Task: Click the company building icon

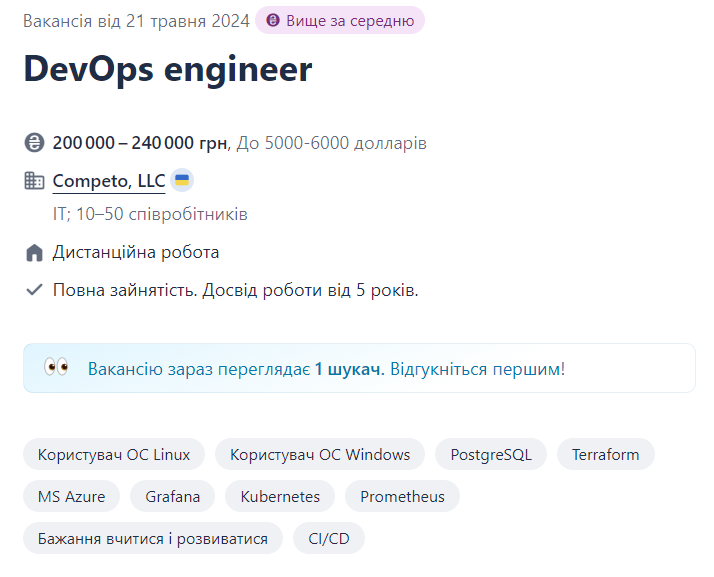Action: point(34,181)
